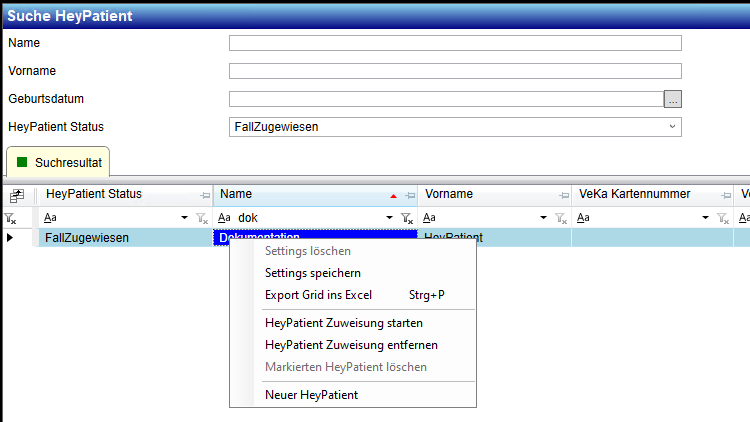Clear the 'dok' filter on Name column
This screenshot has width=750, height=422.
407,219
